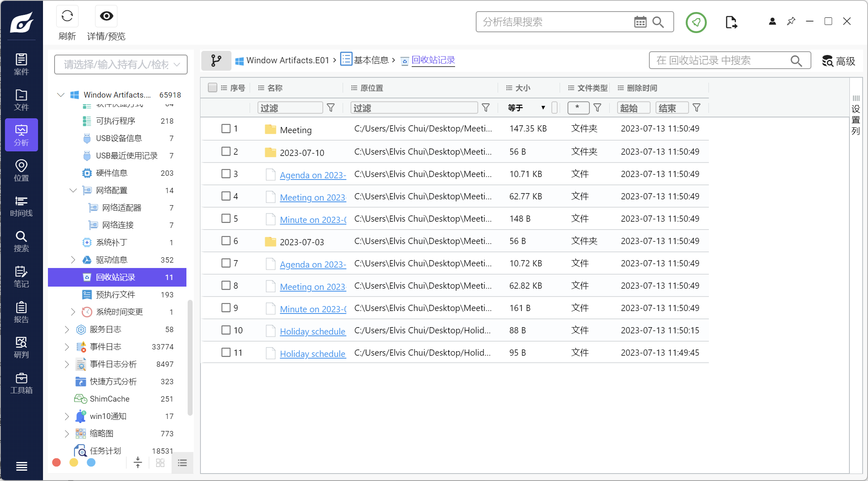Click the 设置列 column settings panel
The image size is (868, 481).
tap(856, 115)
